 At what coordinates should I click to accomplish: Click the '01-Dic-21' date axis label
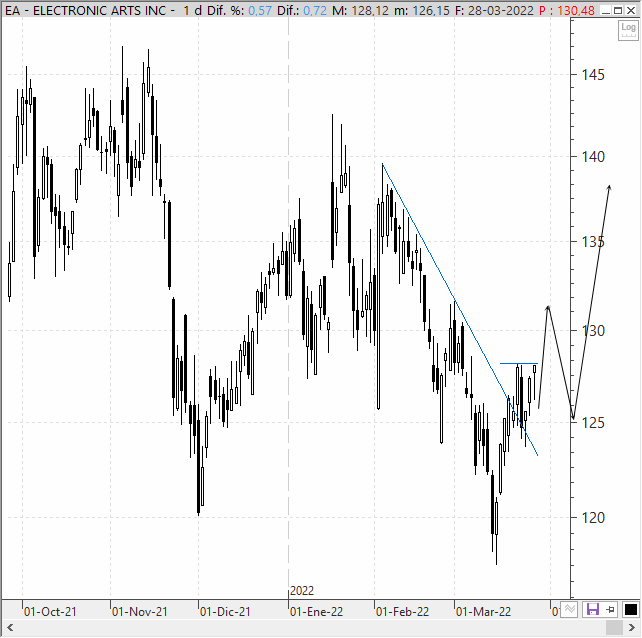coord(225,612)
